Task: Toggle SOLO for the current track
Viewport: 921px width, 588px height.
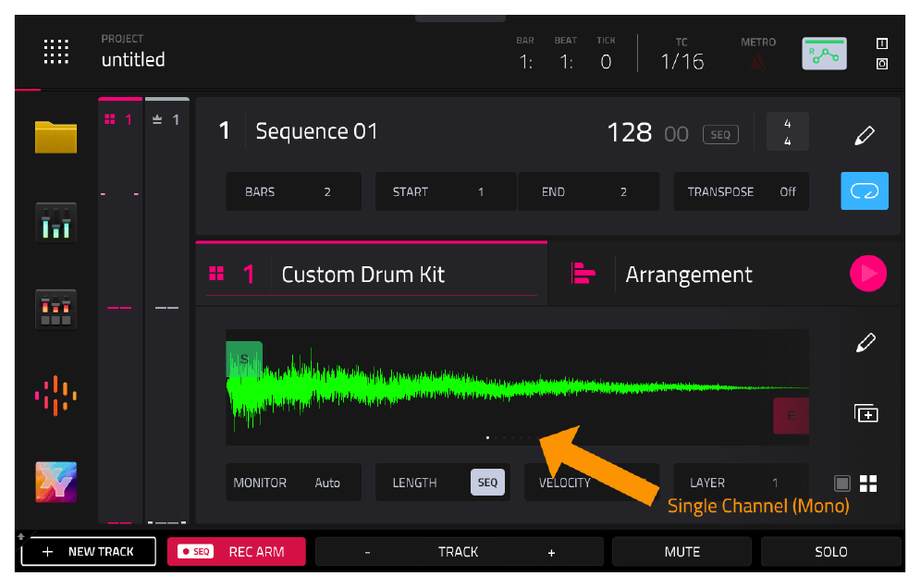Action: pos(830,552)
